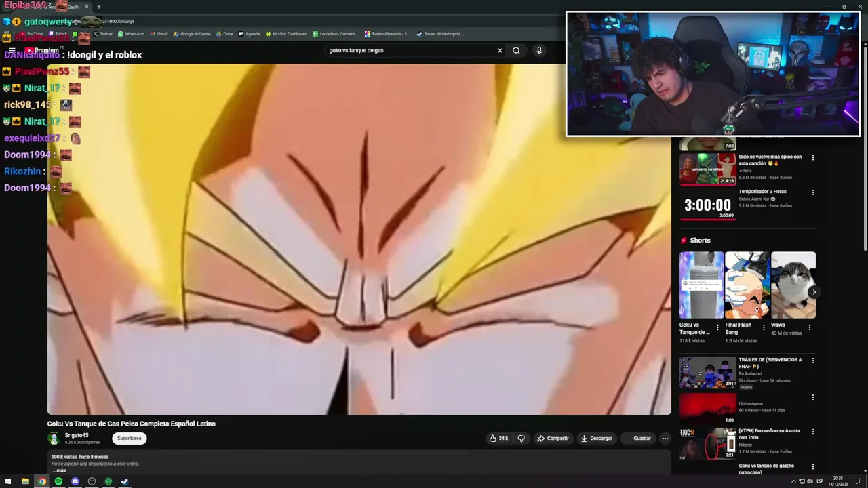Open the 'Goku vs Tanque de' short
Screen dimensions: 868x488
pos(701,285)
